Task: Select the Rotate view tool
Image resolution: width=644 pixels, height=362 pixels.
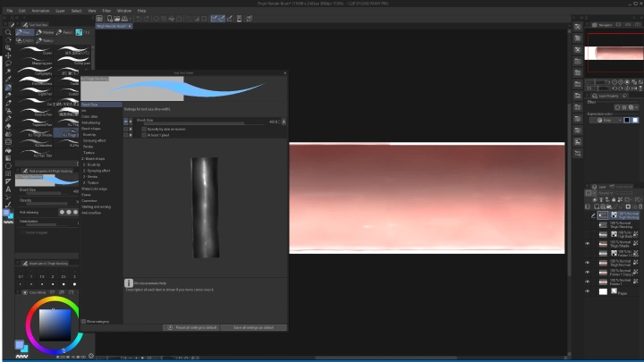Action: (x=8, y=40)
